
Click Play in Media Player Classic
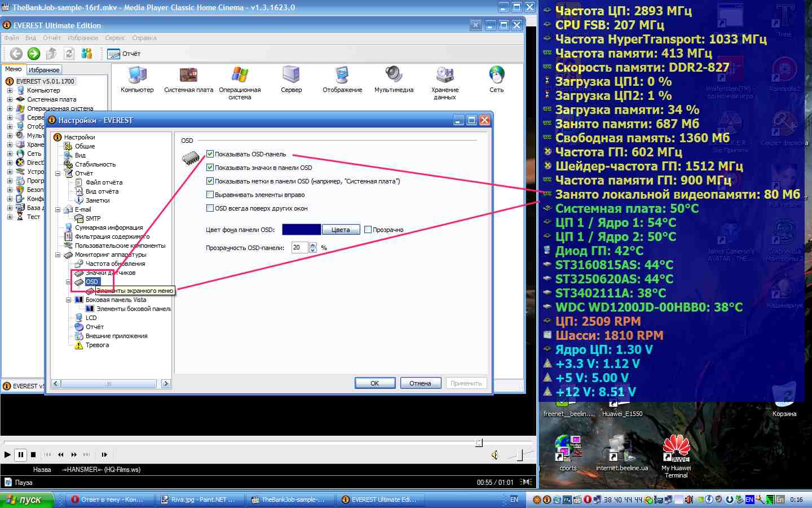click(x=7, y=454)
